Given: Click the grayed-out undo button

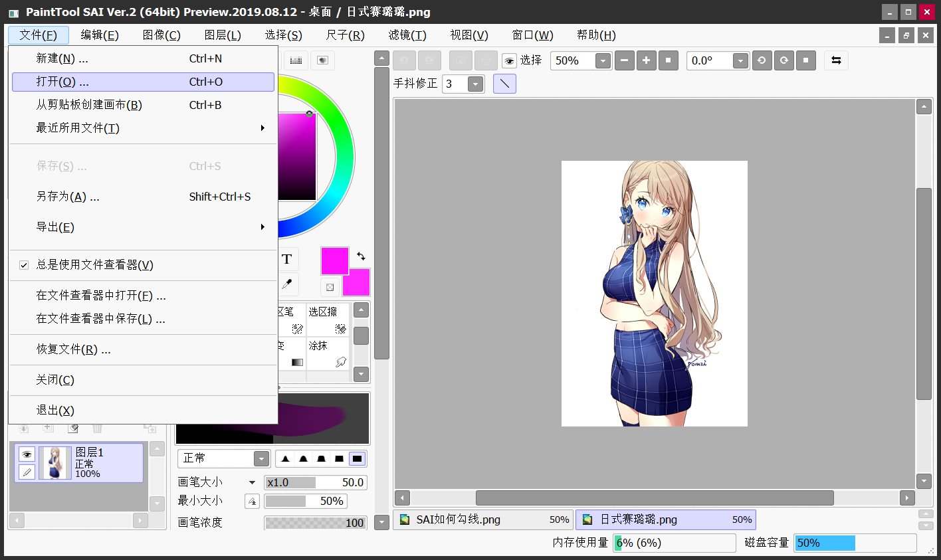Looking at the screenshot, I should (x=404, y=60).
